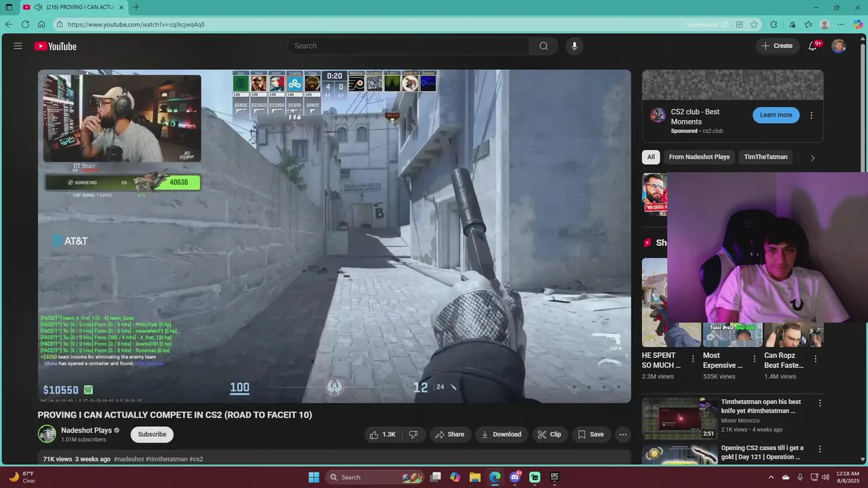Go to the YouTube home logo
The height and width of the screenshot is (488, 868).
[56, 46]
